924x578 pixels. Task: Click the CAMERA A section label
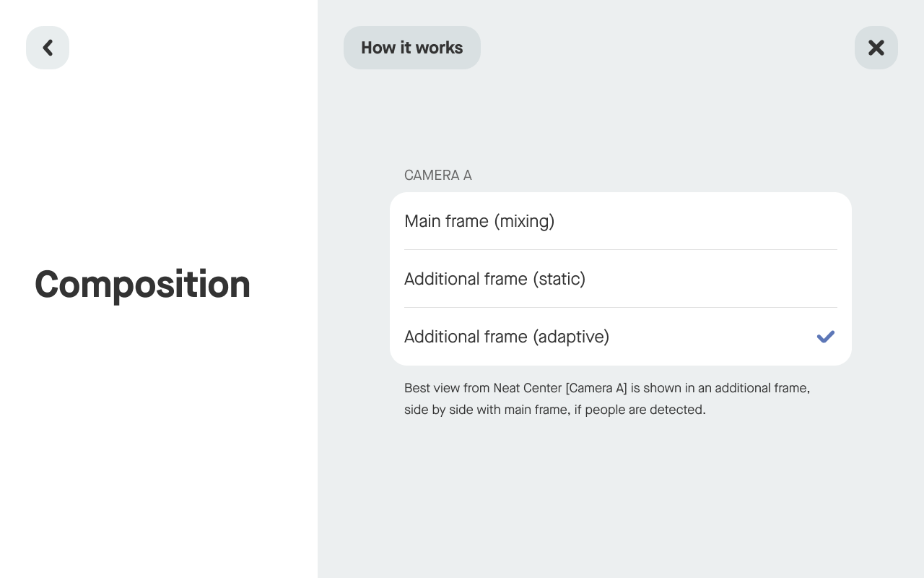[x=437, y=176]
